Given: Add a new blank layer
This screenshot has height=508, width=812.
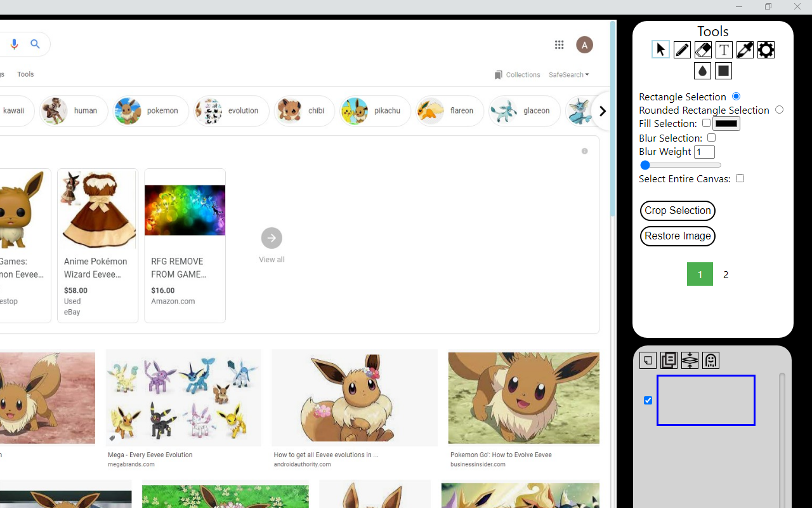Looking at the screenshot, I should tap(648, 361).
